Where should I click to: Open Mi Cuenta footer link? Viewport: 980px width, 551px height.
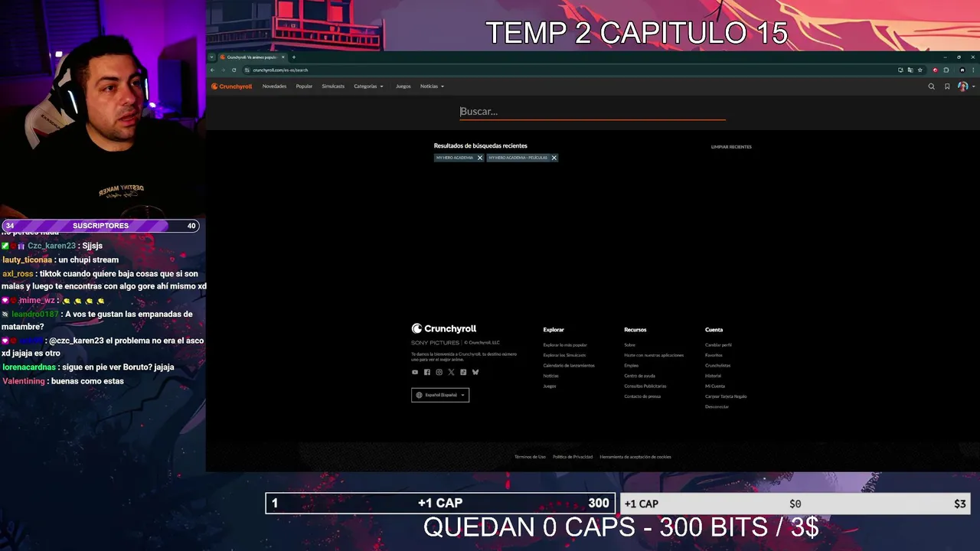pyautogui.click(x=715, y=386)
